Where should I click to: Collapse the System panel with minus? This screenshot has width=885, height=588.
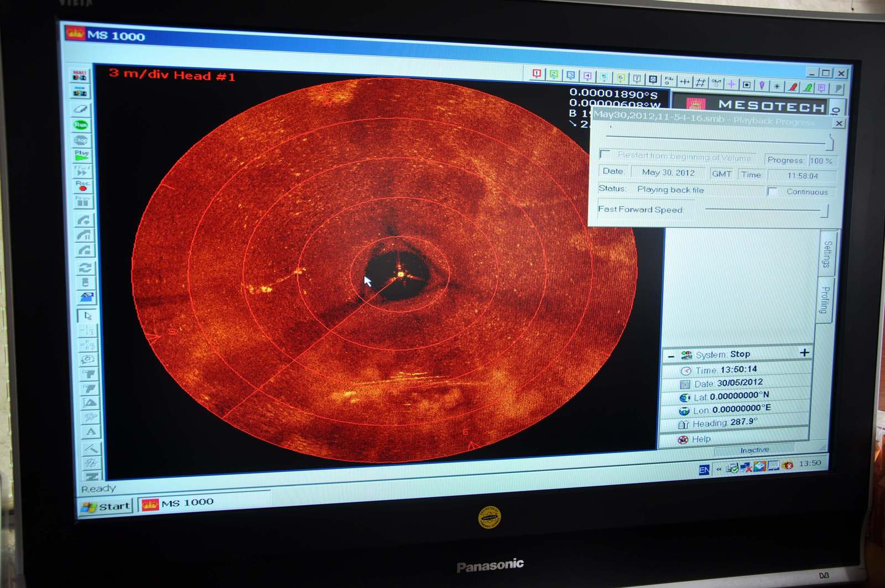pos(671,356)
